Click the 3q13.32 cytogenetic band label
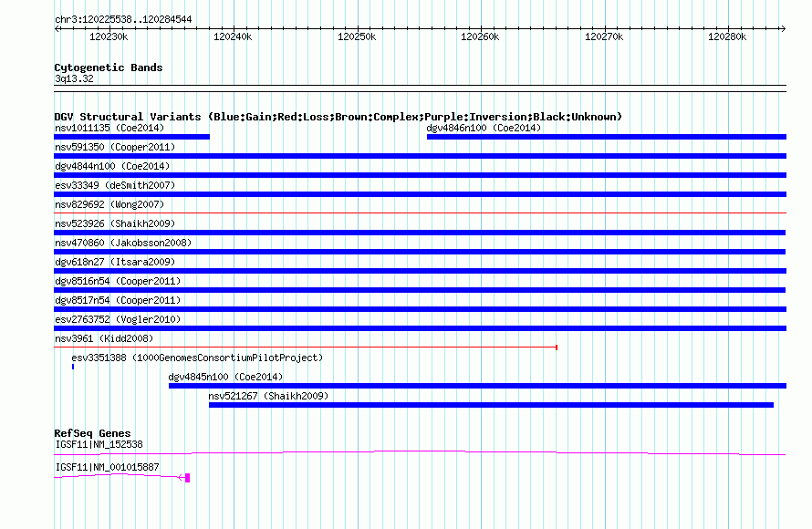The height and width of the screenshot is (529, 812). pyautogui.click(x=74, y=78)
